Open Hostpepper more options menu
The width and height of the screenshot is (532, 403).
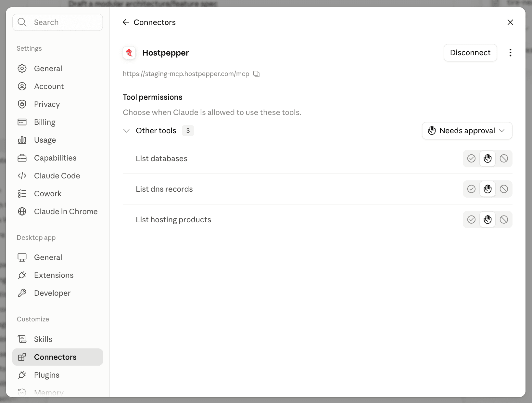(510, 53)
